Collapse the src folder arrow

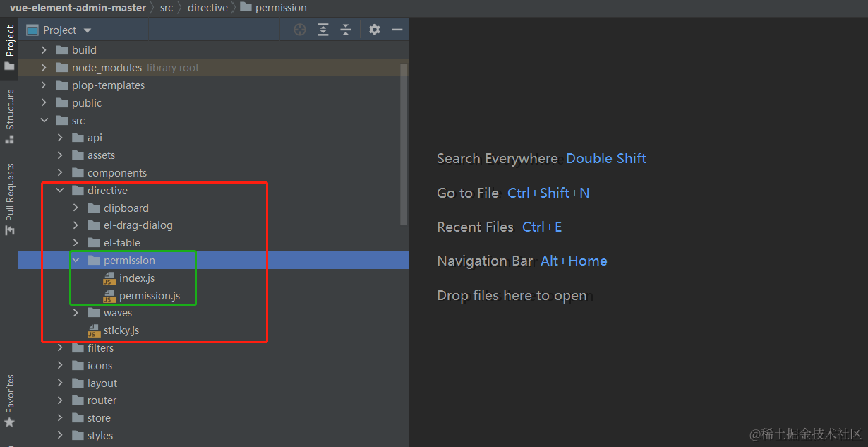coord(44,121)
